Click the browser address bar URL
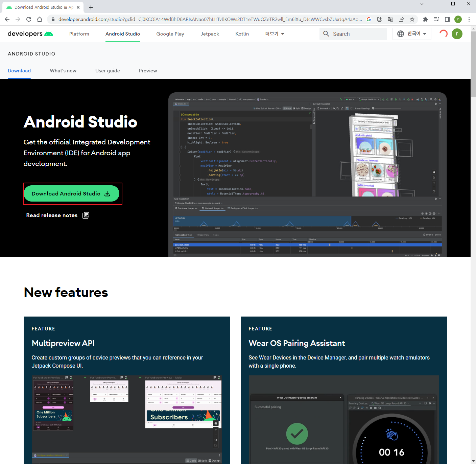 210,19
